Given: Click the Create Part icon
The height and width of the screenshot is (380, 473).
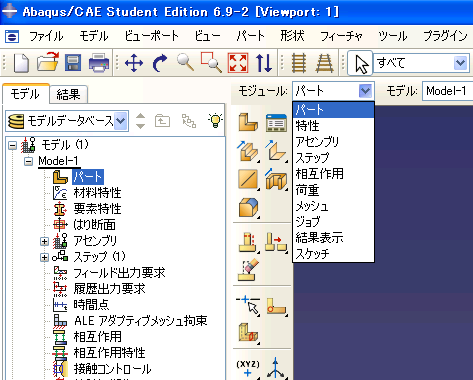Looking at the screenshot, I should tap(248, 122).
